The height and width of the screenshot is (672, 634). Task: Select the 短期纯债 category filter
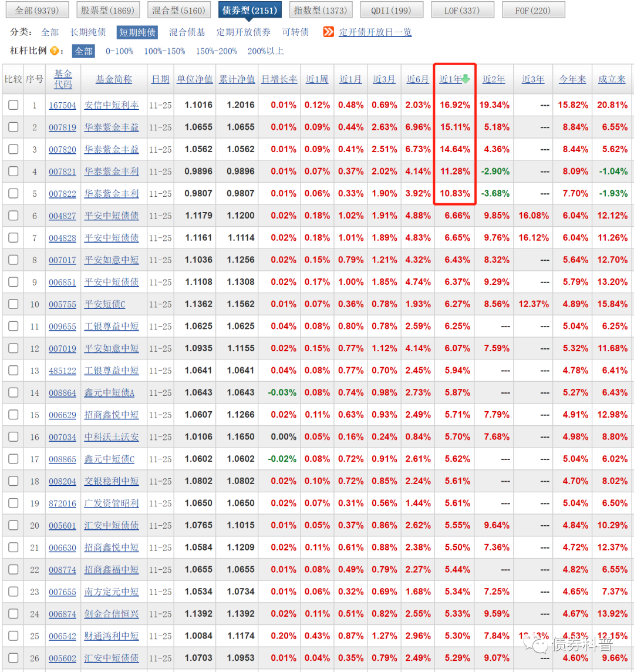(137, 32)
